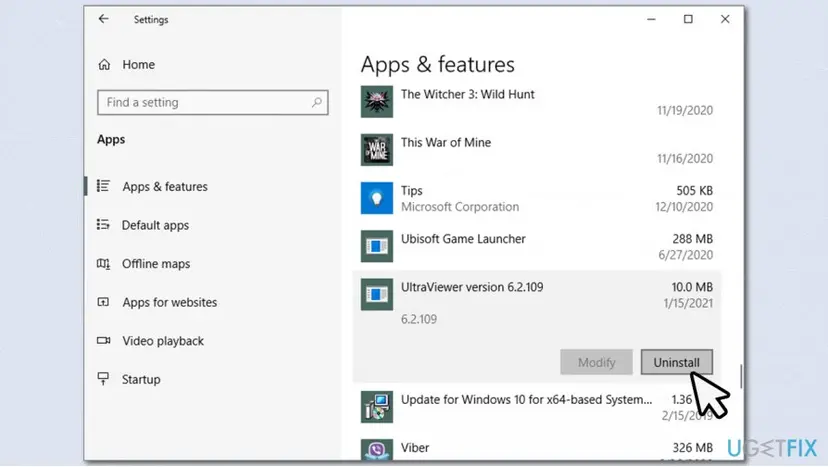Screen dimensions: 828x467
Task: Select Apps & features in sidebar
Action: 165,186
